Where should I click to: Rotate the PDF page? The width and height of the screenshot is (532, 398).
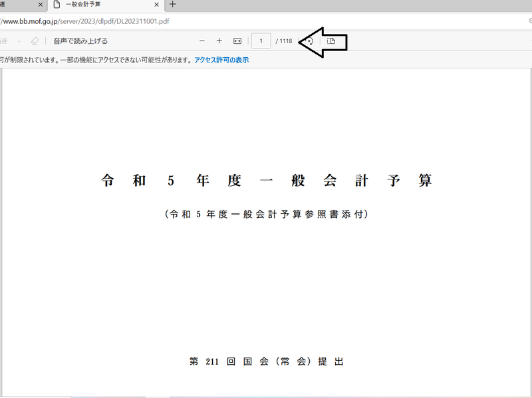309,41
